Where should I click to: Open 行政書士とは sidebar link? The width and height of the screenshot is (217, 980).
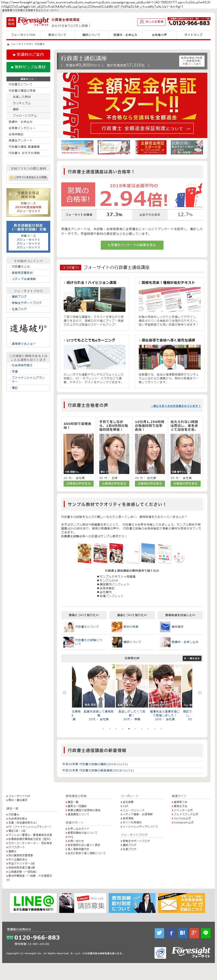20,267
